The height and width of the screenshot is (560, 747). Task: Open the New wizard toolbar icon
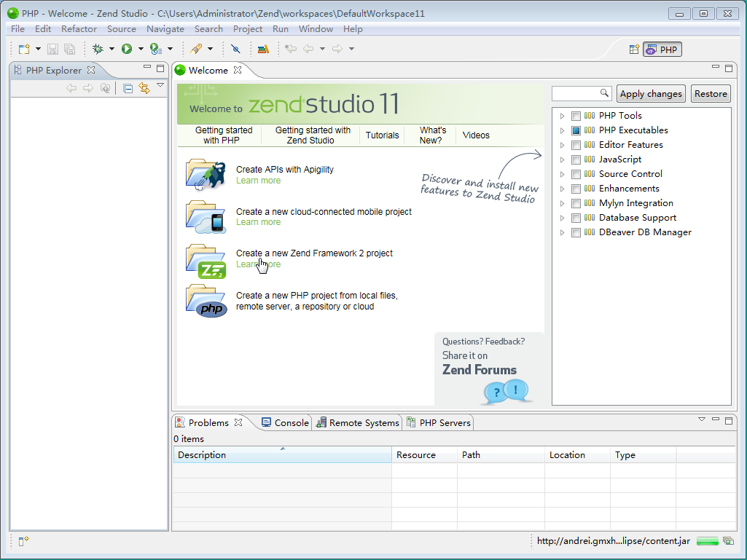pyautogui.click(x=24, y=49)
